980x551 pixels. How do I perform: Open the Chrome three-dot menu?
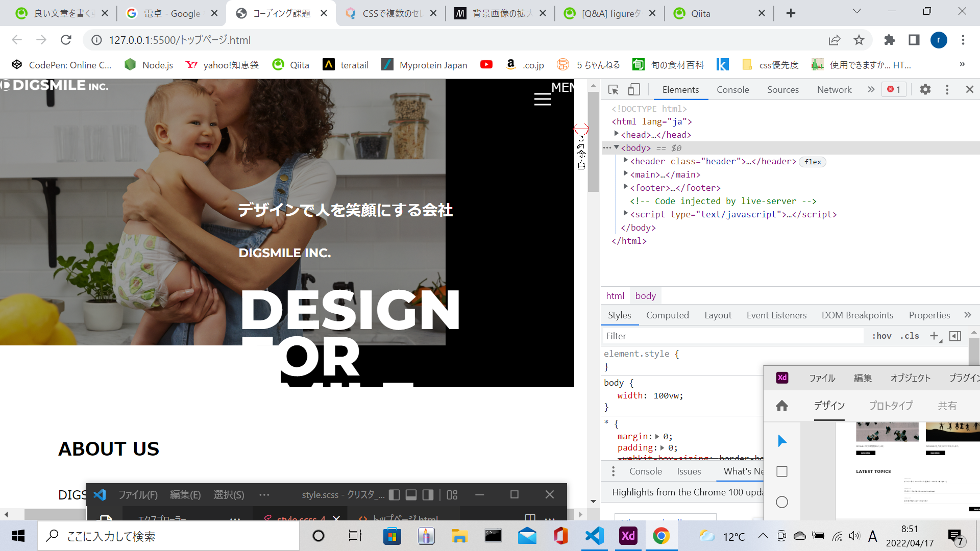(963, 40)
